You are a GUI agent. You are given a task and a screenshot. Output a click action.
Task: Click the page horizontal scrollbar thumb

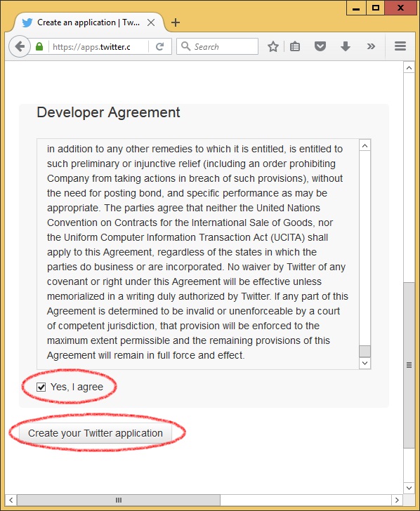coord(119,500)
